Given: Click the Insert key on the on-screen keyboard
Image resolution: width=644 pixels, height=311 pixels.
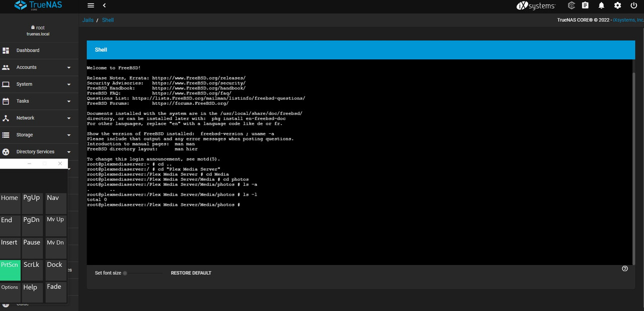Looking at the screenshot, I should tap(10, 248).
